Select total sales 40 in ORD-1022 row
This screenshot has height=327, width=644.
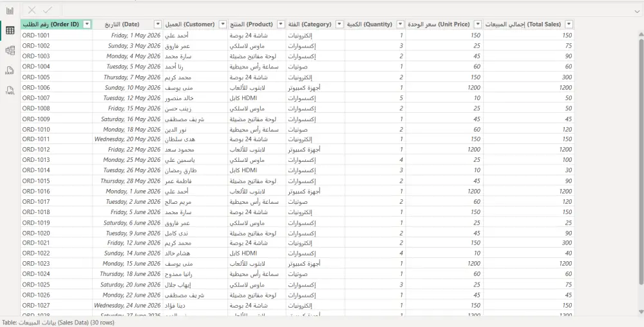(x=529, y=253)
